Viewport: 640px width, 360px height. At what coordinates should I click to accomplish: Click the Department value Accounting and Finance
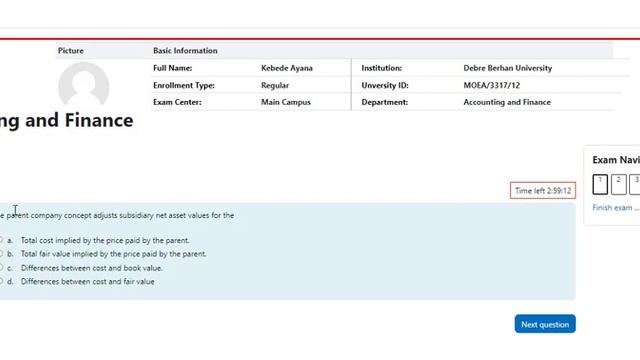507,102
